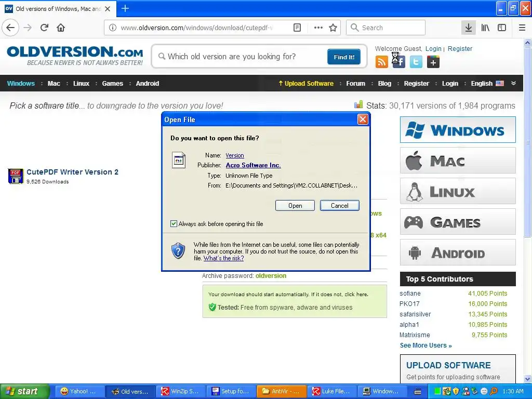This screenshot has height=399, width=532.
Task: Switch to Yahoo! taskbar item
Action: tap(79, 391)
